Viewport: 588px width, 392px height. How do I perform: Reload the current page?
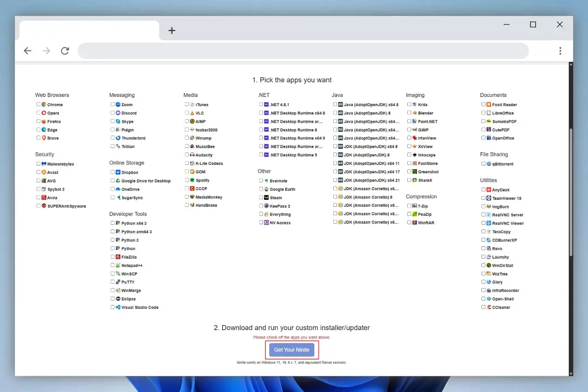click(x=65, y=51)
